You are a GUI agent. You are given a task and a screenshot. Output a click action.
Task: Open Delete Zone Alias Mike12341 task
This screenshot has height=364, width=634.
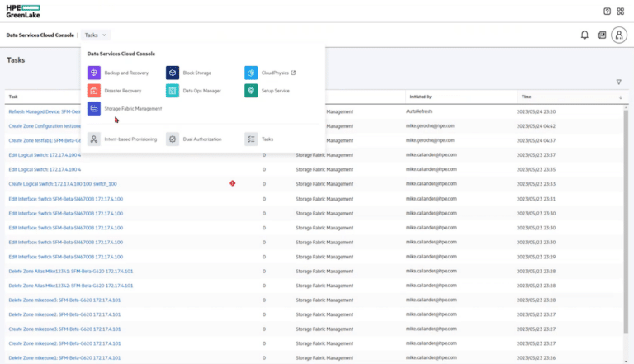(71, 272)
